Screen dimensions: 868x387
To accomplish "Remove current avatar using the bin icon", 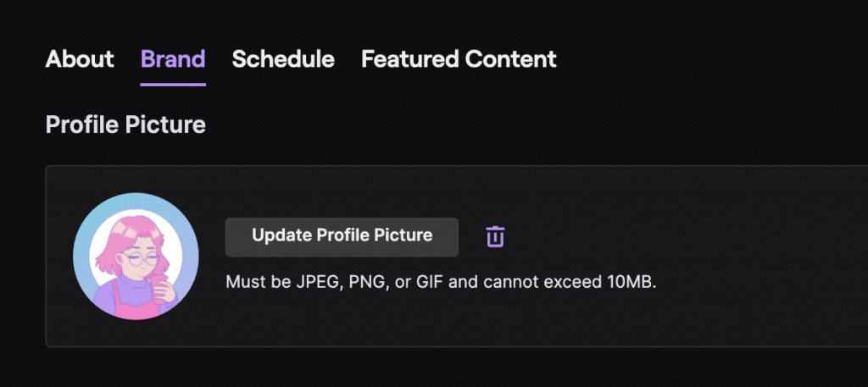I will click(x=495, y=236).
